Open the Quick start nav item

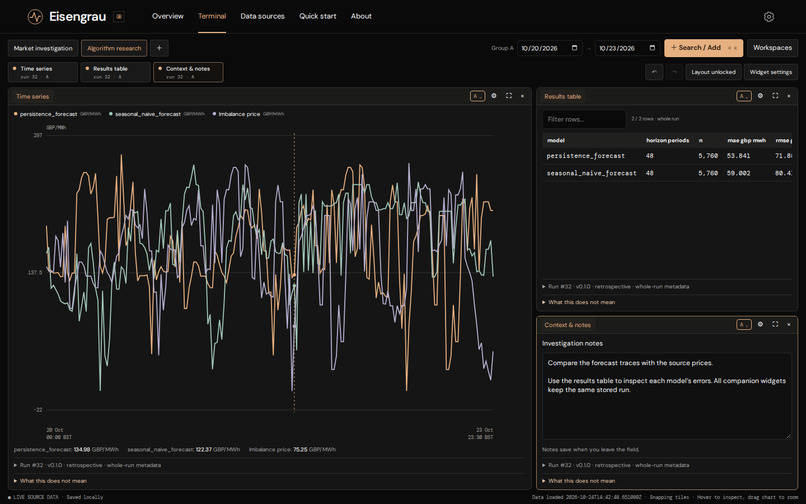pyautogui.click(x=318, y=16)
